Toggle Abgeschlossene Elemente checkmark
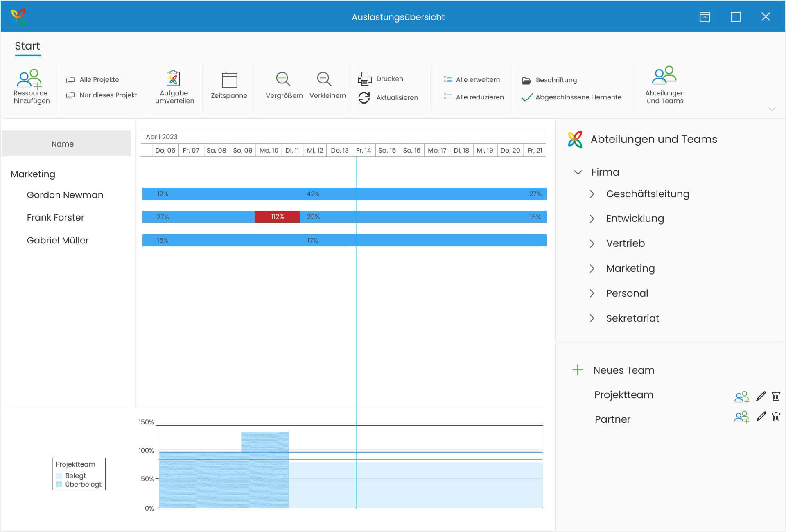This screenshot has height=532, width=786. click(x=527, y=97)
